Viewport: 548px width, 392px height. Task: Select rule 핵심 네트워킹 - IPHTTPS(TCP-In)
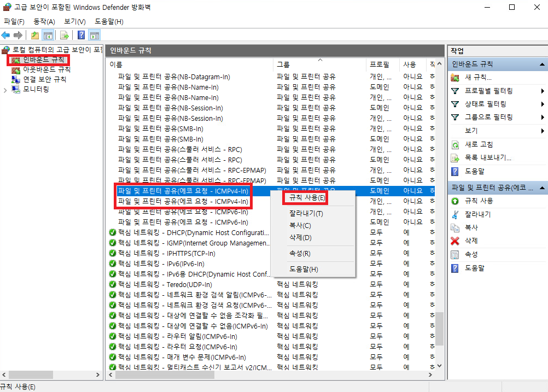tap(167, 254)
